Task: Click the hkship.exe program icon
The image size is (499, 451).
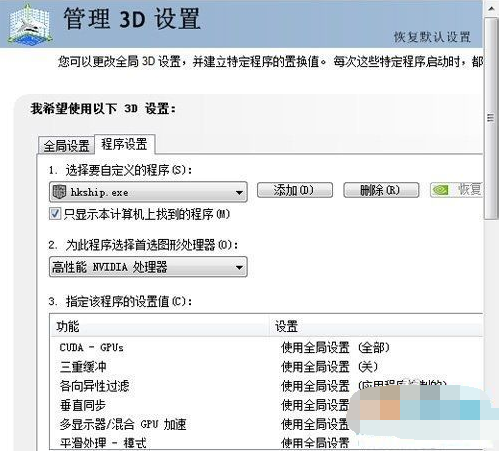Action: pos(60,192)
